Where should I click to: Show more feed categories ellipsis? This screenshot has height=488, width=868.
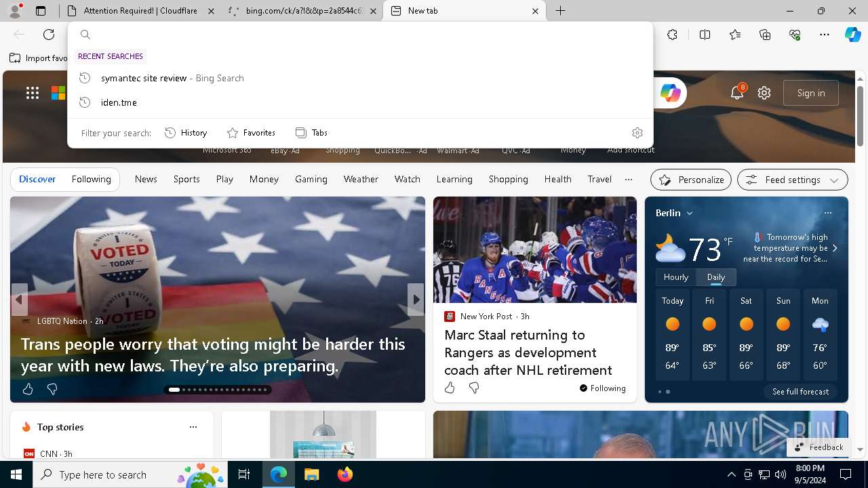pyautogui.click(x=629, y=180)
